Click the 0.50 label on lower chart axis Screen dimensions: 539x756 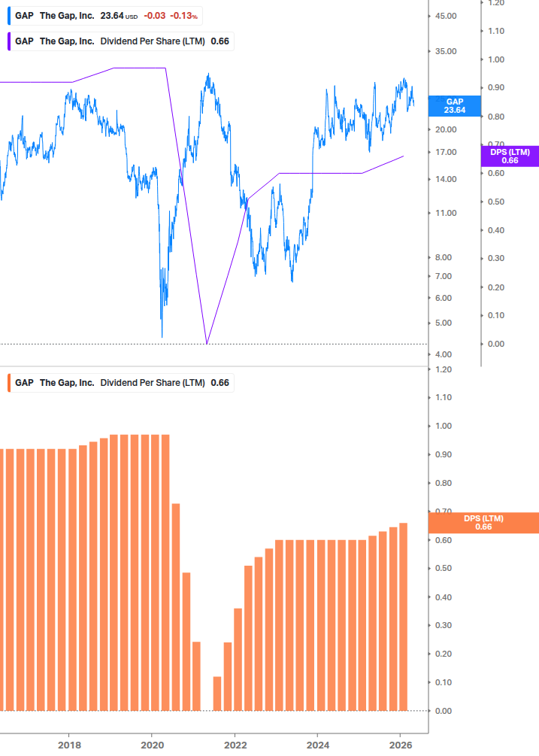(x=444, y=568)
